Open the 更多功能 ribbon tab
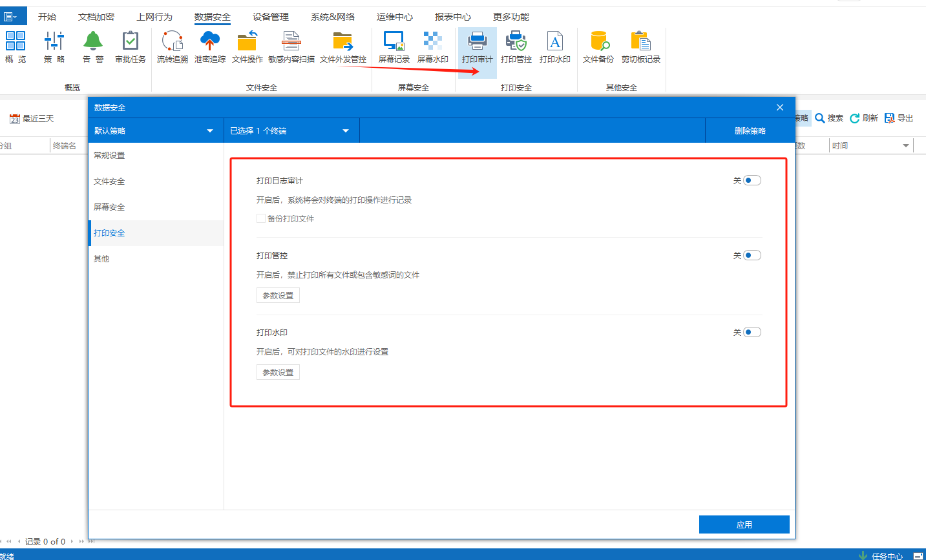This screenshot has width=926, height=560. coord(511,17)
